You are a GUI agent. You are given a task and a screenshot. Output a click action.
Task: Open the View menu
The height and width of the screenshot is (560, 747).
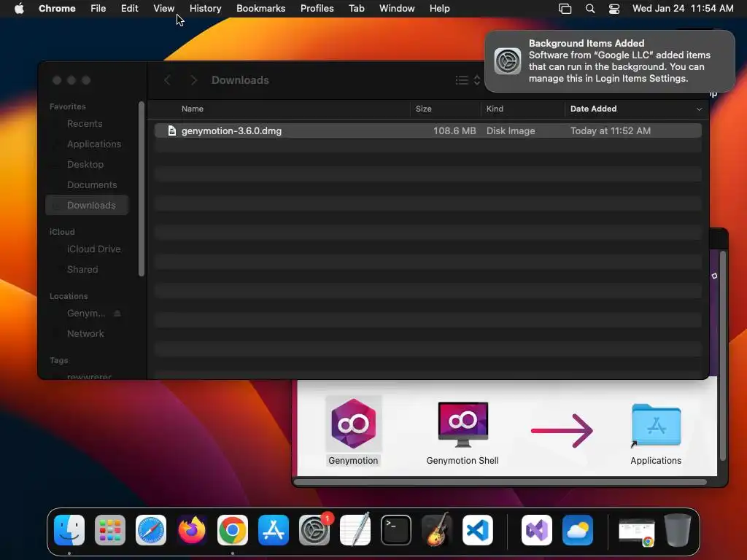pos(163,9)
